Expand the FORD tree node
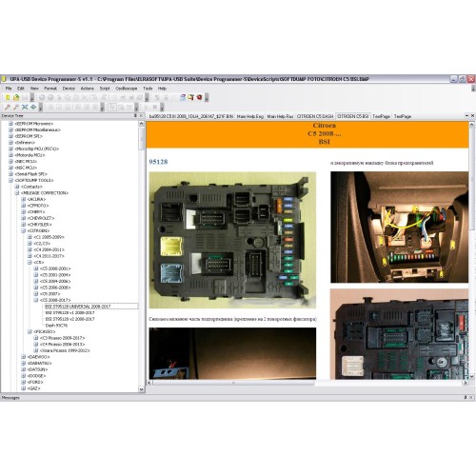 coord(24,382)
